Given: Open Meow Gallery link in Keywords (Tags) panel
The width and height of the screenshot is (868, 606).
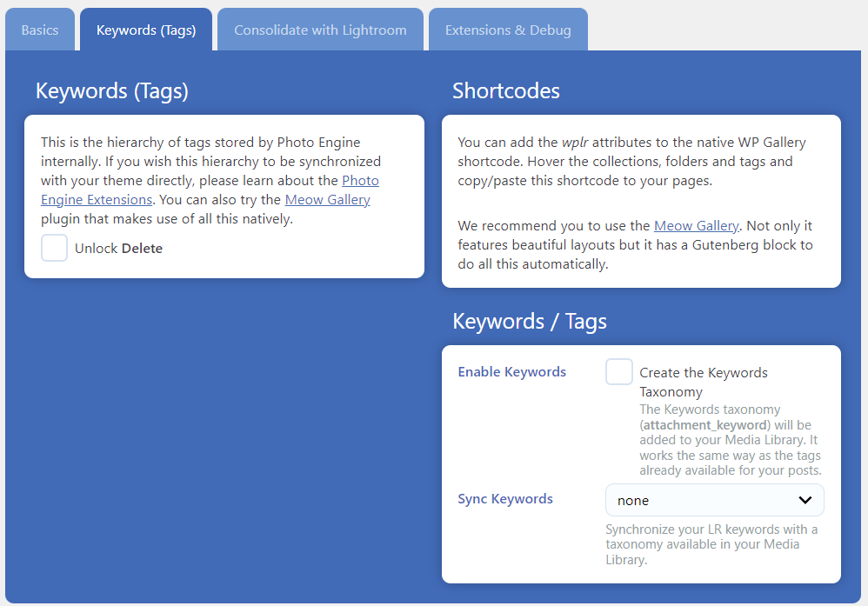Looking at the screenshot, I should [x=327, y=199].
